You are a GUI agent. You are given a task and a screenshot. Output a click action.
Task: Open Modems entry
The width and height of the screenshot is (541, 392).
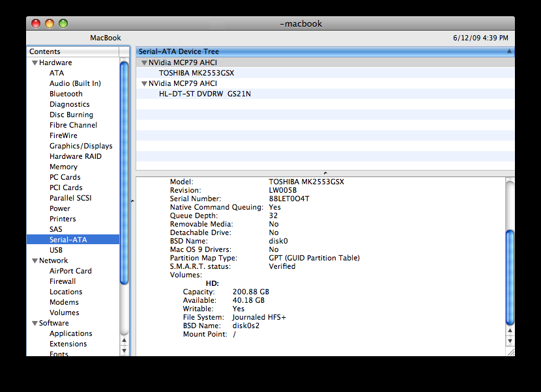[x=64, y=302]
